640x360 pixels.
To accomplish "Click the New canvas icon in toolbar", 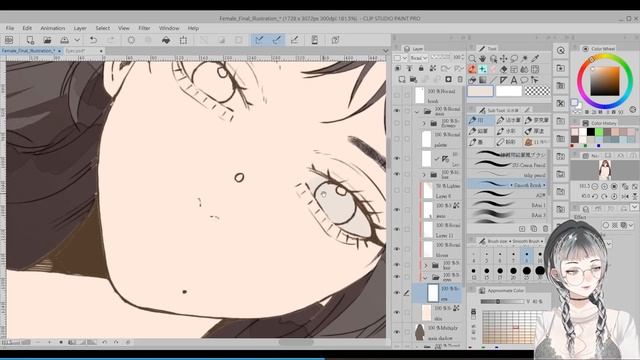I will click(x=30, y=40).
